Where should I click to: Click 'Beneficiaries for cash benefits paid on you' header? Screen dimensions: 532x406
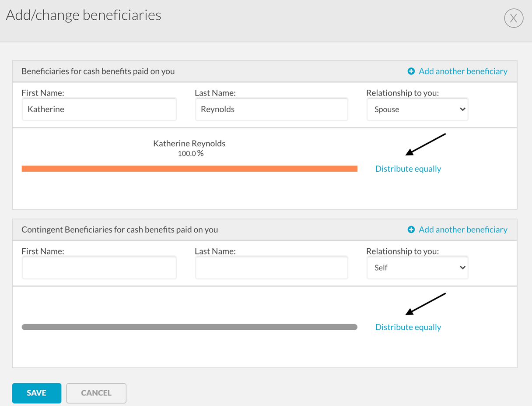tap(98, 71)
